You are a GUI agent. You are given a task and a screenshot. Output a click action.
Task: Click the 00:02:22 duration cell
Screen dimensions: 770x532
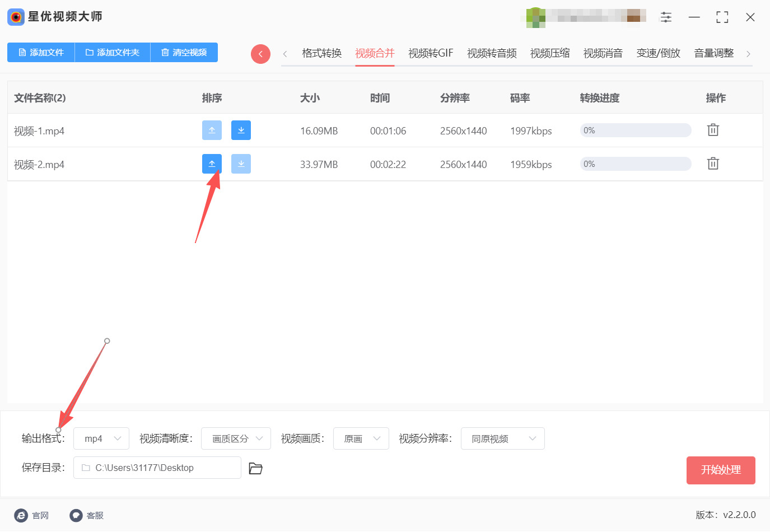[x=388, y=165]
